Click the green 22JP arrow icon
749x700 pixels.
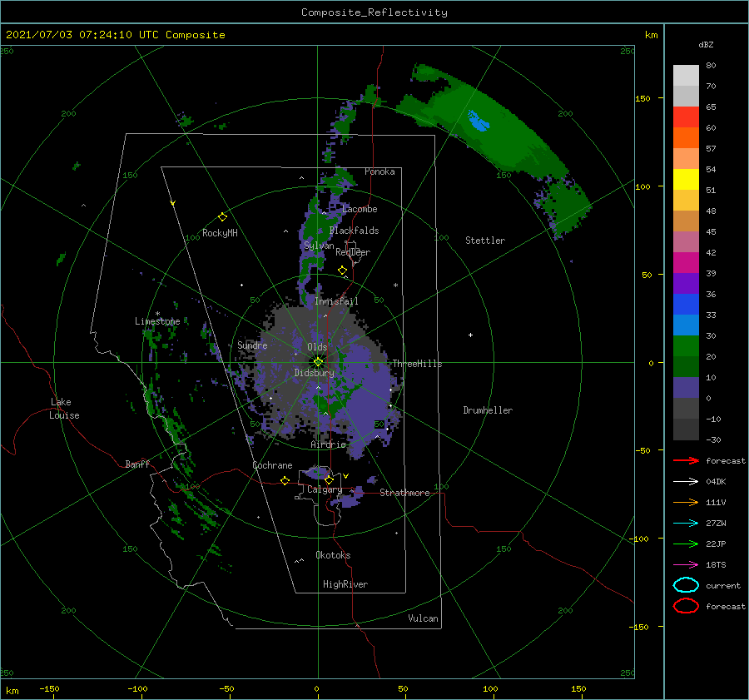[686, 544]
